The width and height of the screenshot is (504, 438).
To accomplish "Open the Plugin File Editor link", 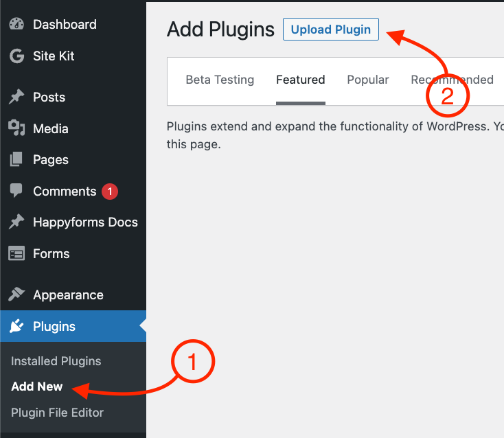I will coord(57,413).
